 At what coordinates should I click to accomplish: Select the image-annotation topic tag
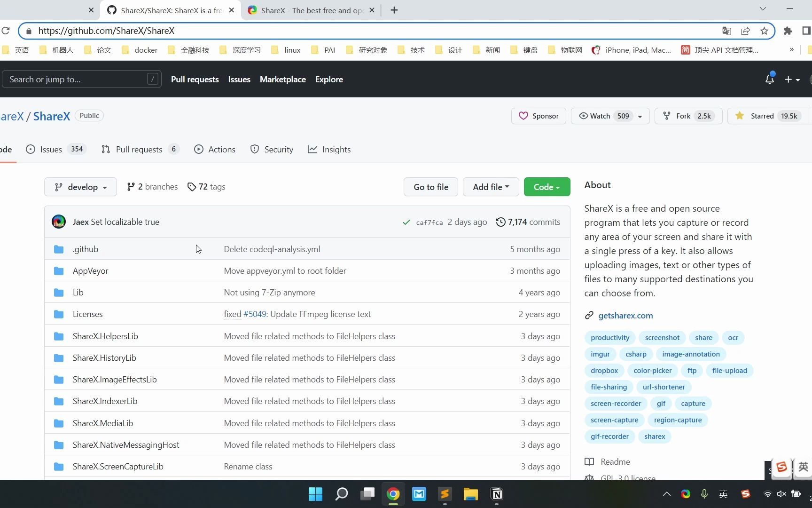point(691,354)
